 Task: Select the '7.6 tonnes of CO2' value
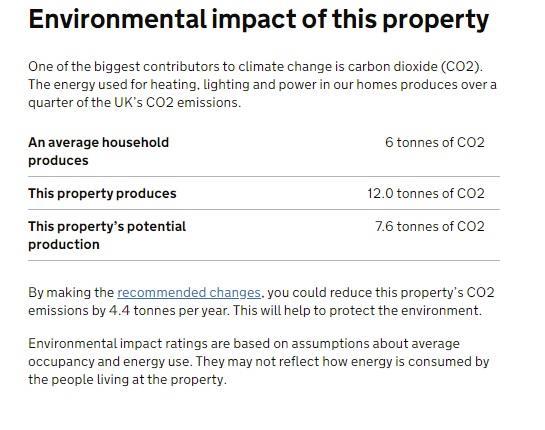point(430,227)
